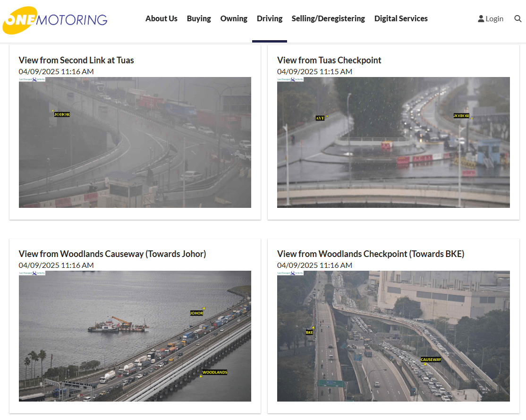The image size is (526, 420).
Task: Click the CAUSEWAY label in Woodlands Checkpoint image
Action: point(431,360)
